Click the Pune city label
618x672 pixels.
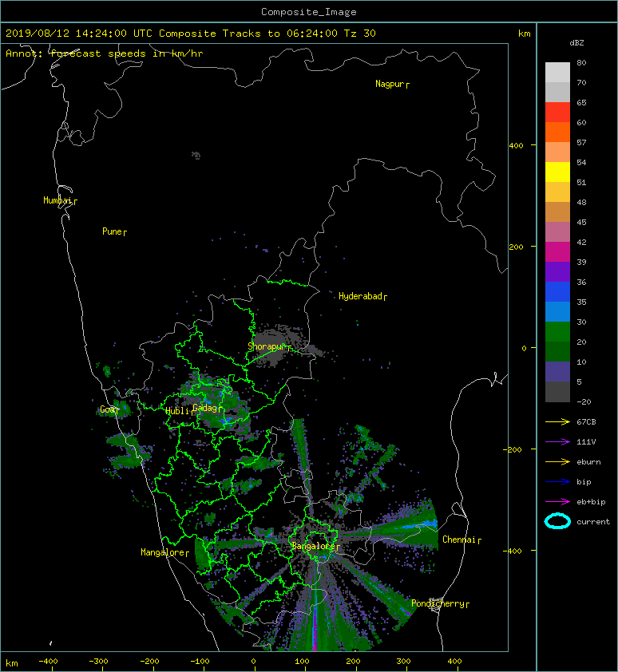pos(114,231)
